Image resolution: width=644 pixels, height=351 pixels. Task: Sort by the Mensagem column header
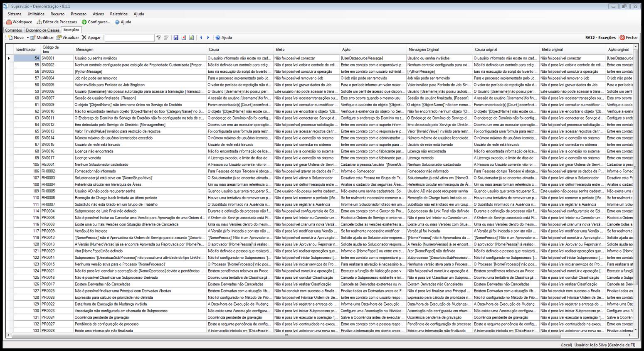coord(140,49)
